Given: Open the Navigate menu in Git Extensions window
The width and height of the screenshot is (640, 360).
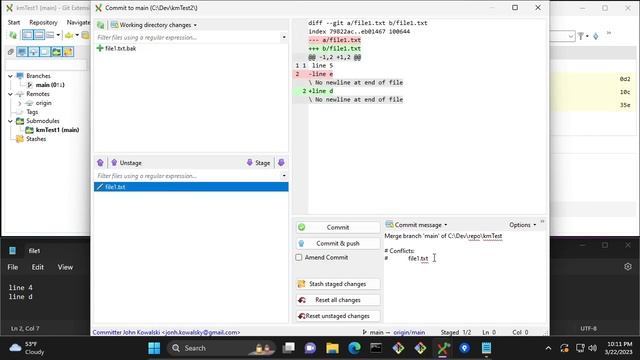Looking at the screenshot, I should [x=78, y=22].
